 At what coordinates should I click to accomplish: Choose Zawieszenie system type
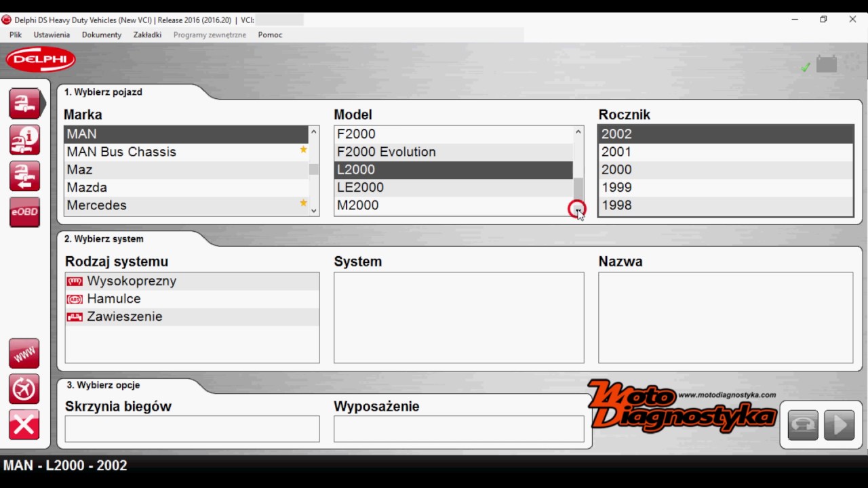coord(192,317)
